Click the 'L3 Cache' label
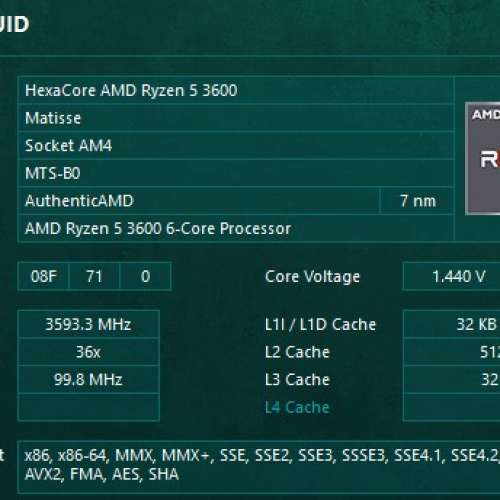500x500 pixels. tap(297, 380)
